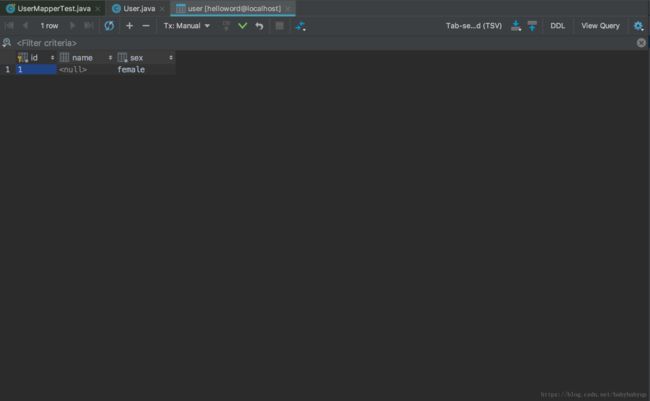Clear the filter with round x icon
Image resolution: width=650 pixels, height=401 pixels.
(641, 43)
